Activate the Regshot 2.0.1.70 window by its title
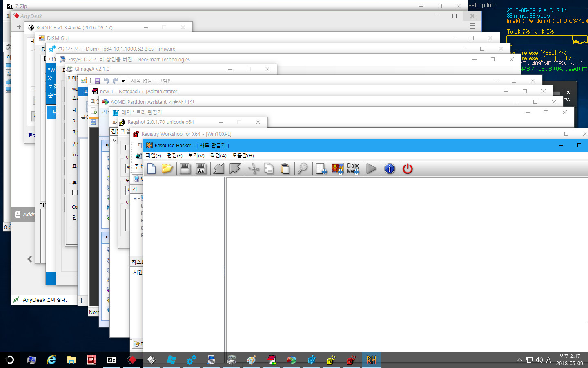The width and height of the screenshot is (588, 368). pos(160,122)
